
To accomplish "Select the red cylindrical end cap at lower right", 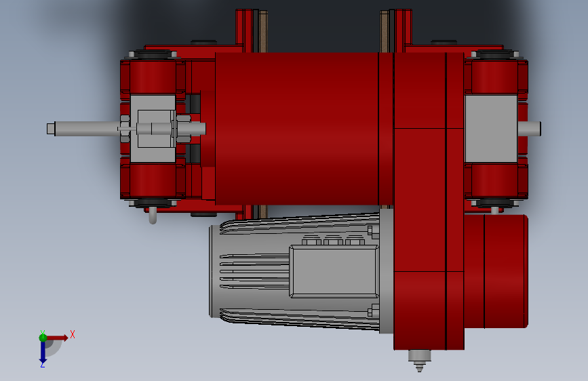I will [x=496, y=271].
